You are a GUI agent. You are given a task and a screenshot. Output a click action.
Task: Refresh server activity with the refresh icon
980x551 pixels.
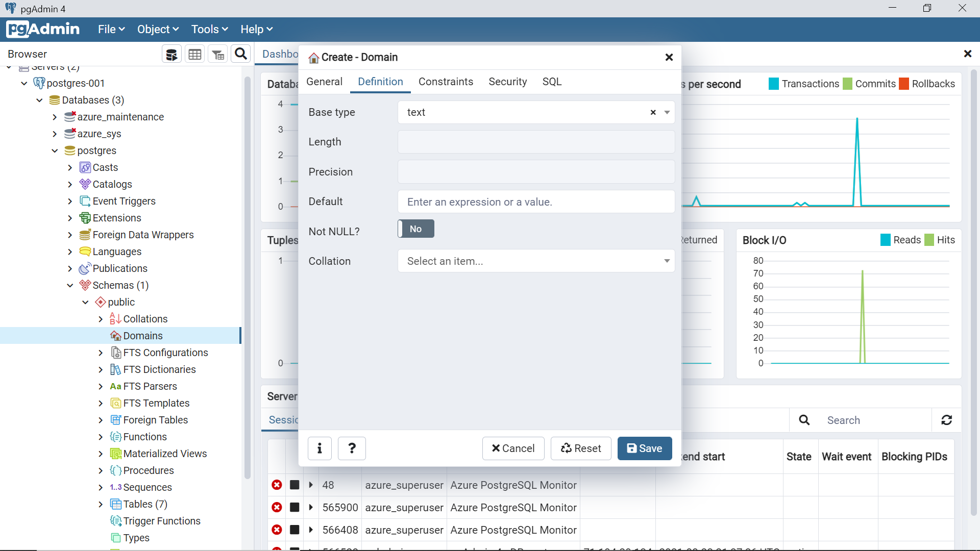(x=947, y=420)
